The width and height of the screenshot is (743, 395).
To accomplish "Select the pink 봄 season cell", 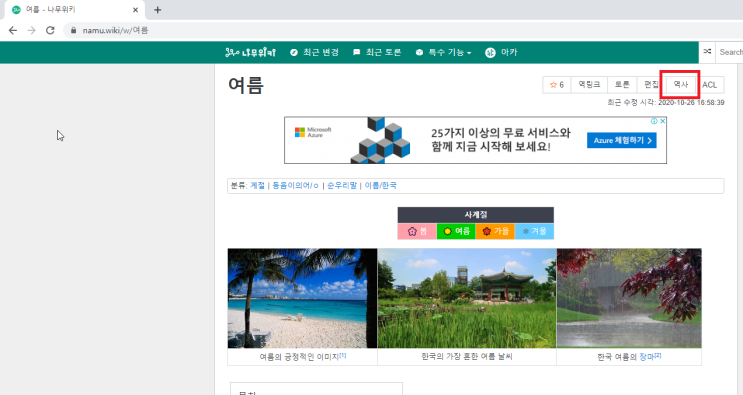I will [417, 231].
